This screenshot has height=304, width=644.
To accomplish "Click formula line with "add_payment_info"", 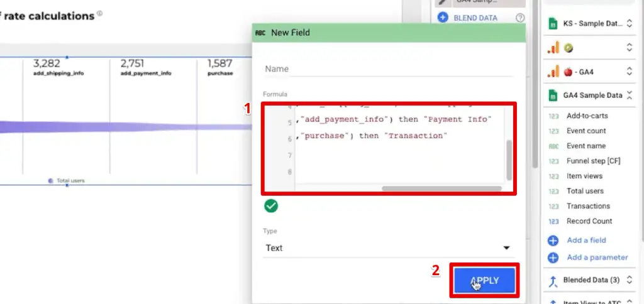I will pyautogui.click(x=394, y=119).
